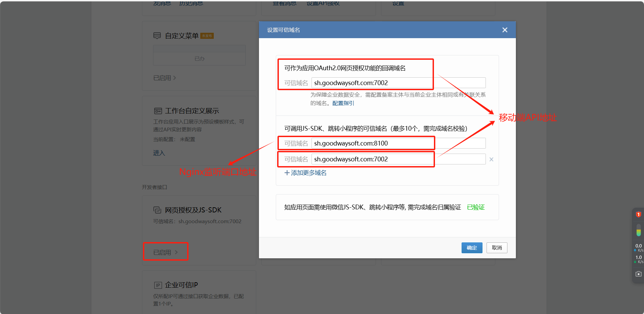Image resolution: width=644 pixels, height=314 pixels.
Task: Click the green battery indicator in side widget
Action: 638,230
